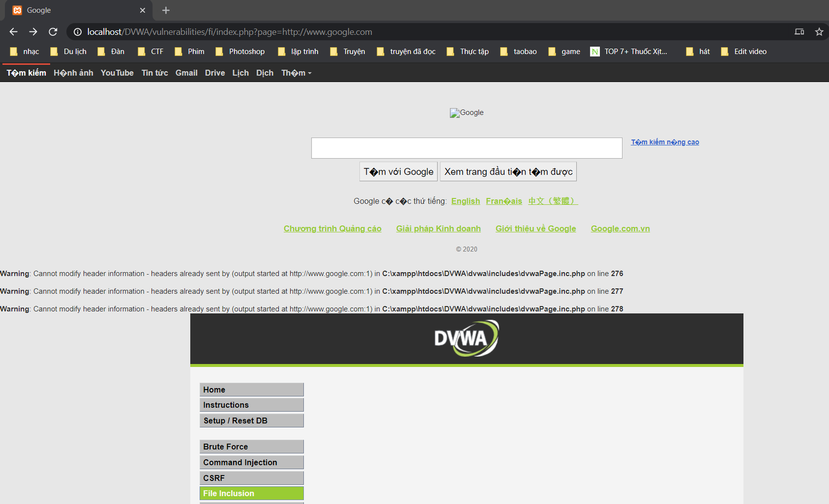Open 'Tin tức' news from Google bar

pyautogui.click(x=155, y=73)
